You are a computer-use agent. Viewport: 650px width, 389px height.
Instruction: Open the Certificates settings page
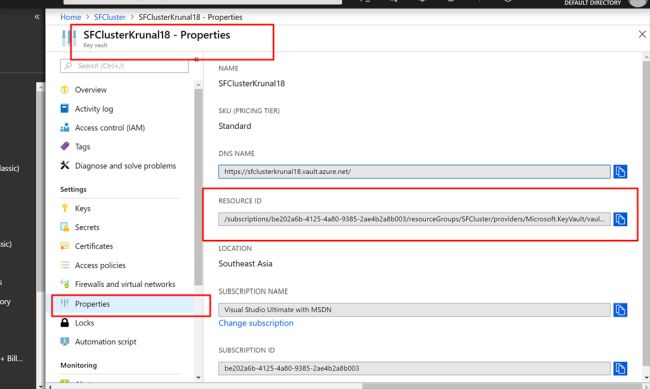[94, 246]
